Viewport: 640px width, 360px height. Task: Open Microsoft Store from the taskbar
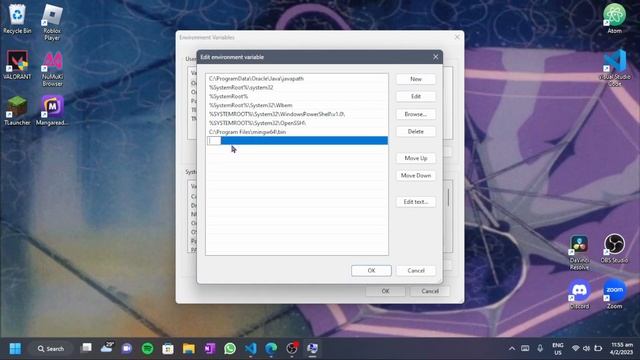pos(168,348)
